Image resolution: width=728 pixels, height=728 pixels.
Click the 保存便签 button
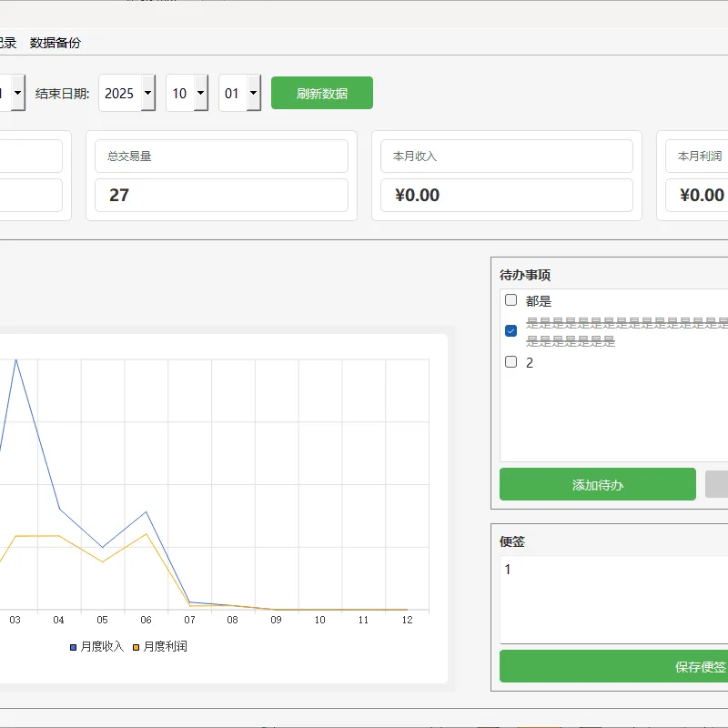pyautogui.click(x=613, y=666)
